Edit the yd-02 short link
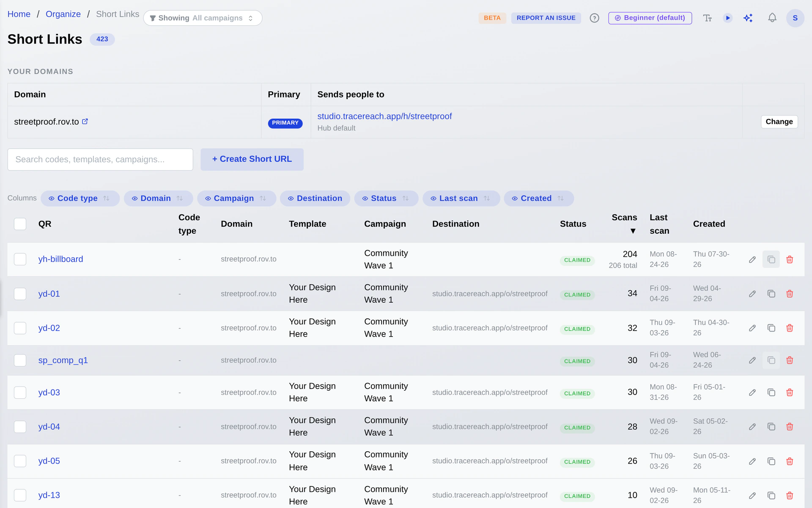 point(752,328)
